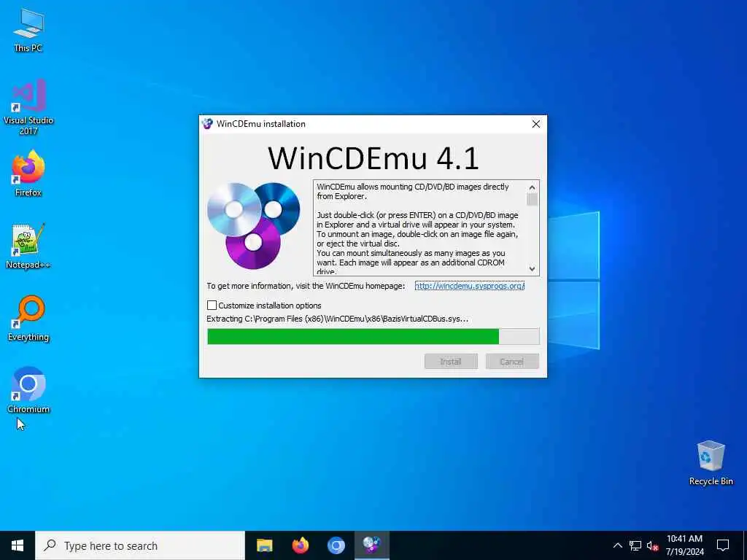This screenshot has width=747, height=560.
Task: Click the 'Extracting C:\Program Files (x86)' status text
Action: pyautogui.click(x=337, y=319)
